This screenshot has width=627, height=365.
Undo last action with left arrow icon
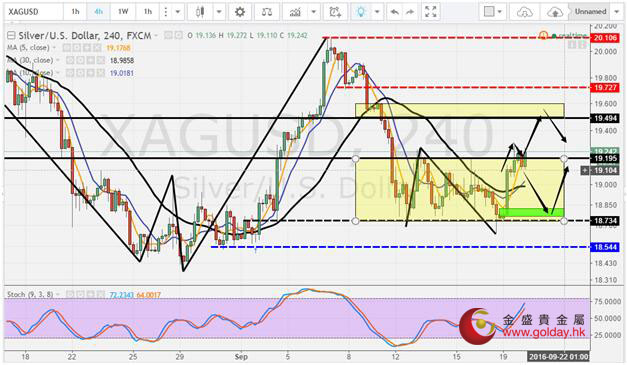tap(395, 12)
